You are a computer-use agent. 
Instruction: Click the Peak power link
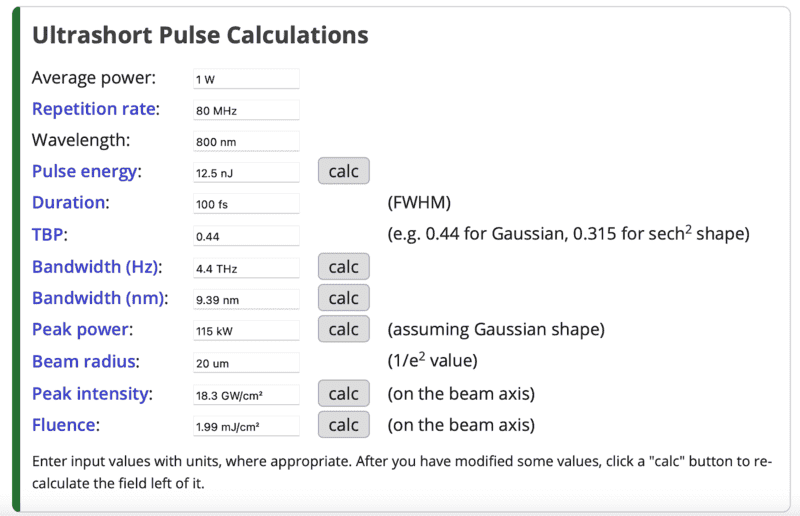(81, 329)
